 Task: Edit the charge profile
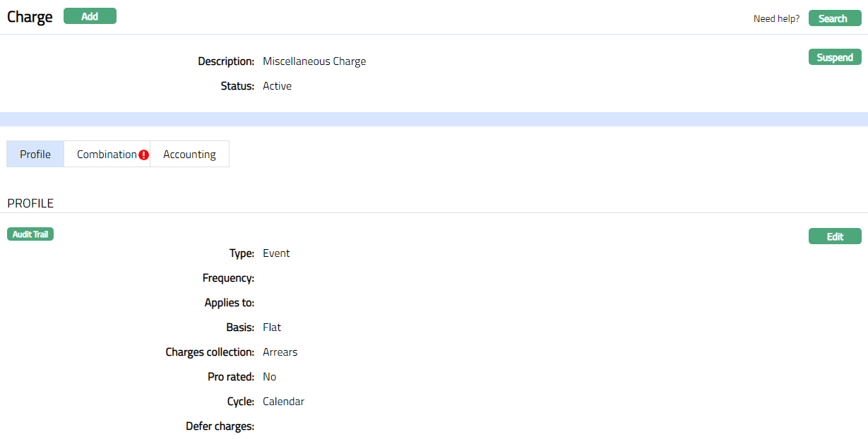tap(834, 236)
